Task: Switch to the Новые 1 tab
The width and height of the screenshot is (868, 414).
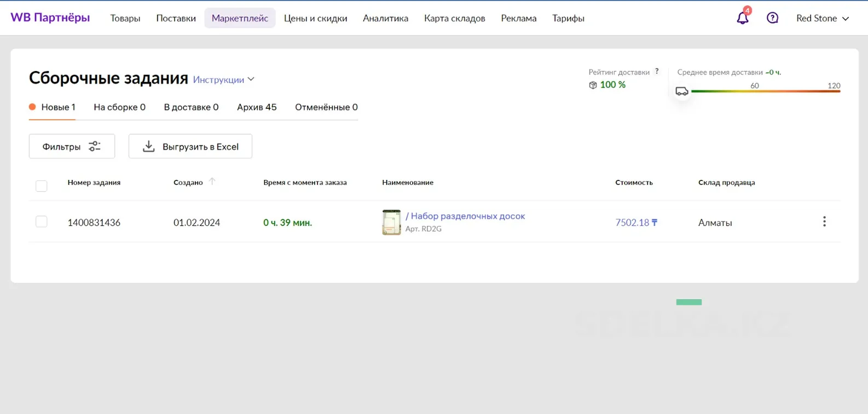Action: (x=52, y=107)
